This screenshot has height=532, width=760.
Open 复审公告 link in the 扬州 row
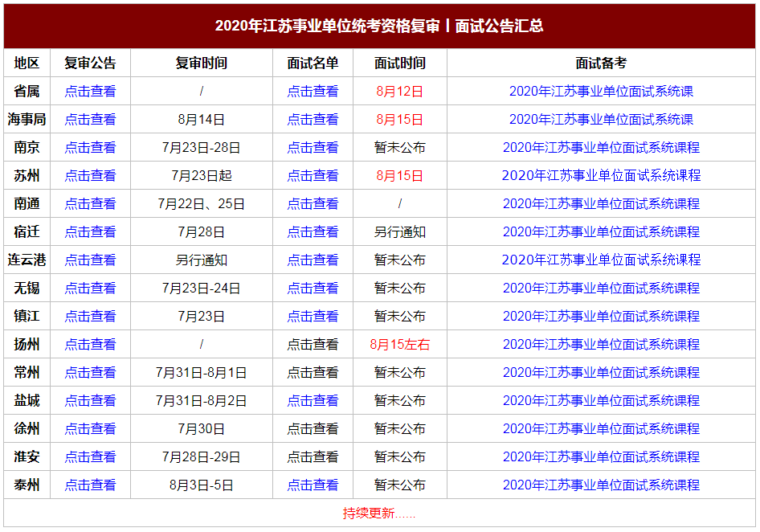[90, 344]
